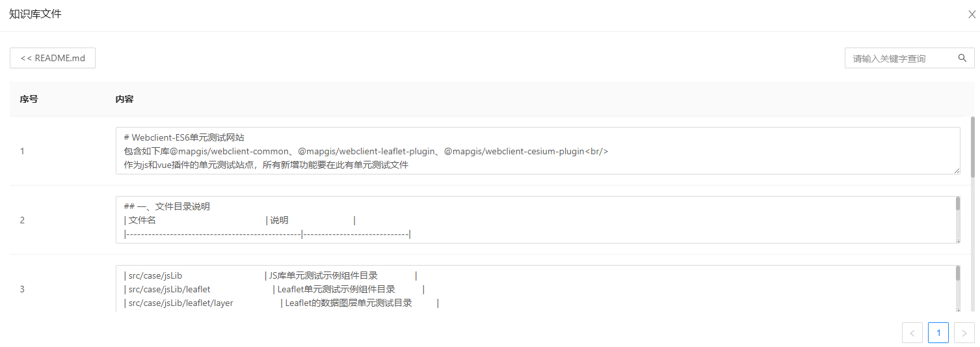
Task: Click resize handle of row 2 textarea
Action: (x=957, y=240)
